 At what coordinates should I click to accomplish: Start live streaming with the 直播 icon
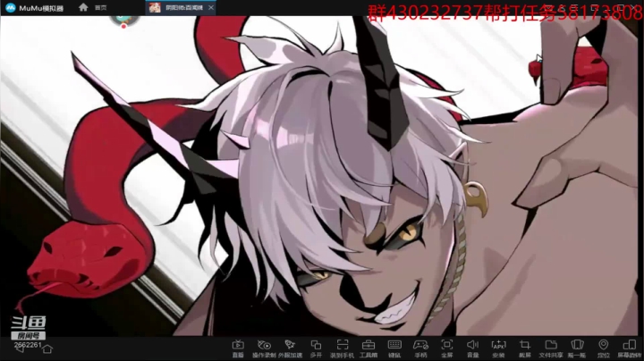[x=238, y=348]
